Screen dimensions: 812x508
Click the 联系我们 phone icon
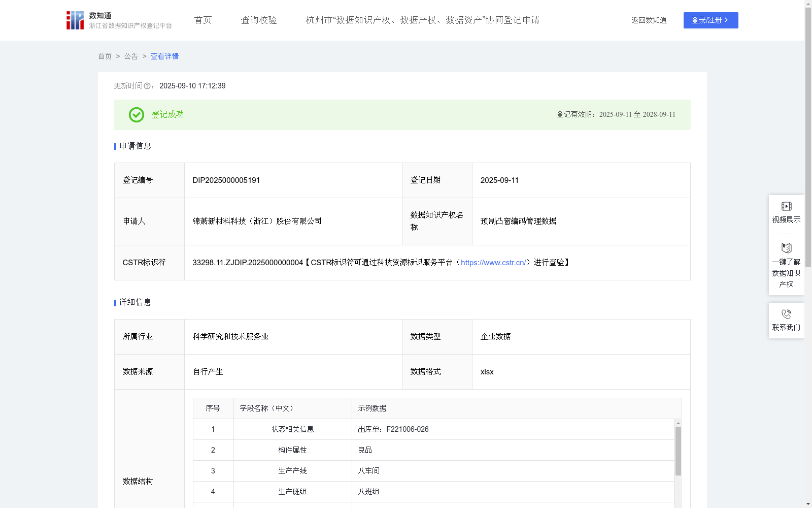click(x=787, y=314)
